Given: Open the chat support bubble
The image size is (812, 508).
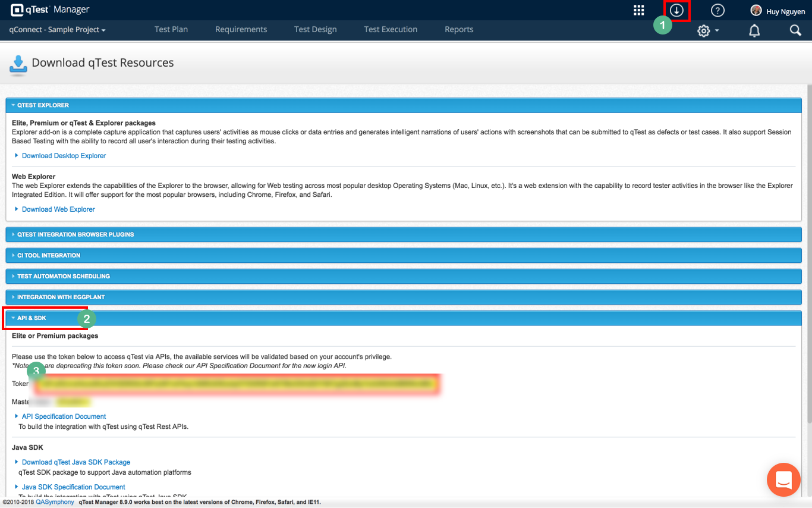Looking at the screenshot, I should (x=783, y=480).
